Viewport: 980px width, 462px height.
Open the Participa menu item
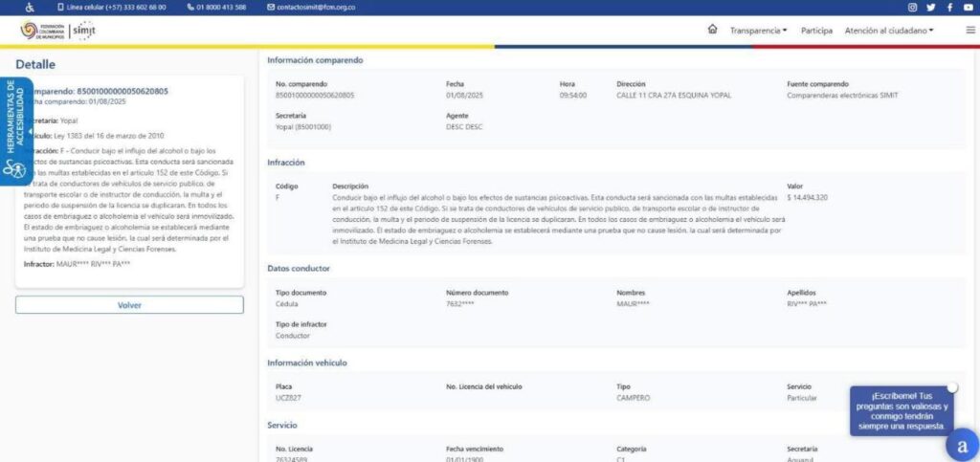click(x=816, y=31)
